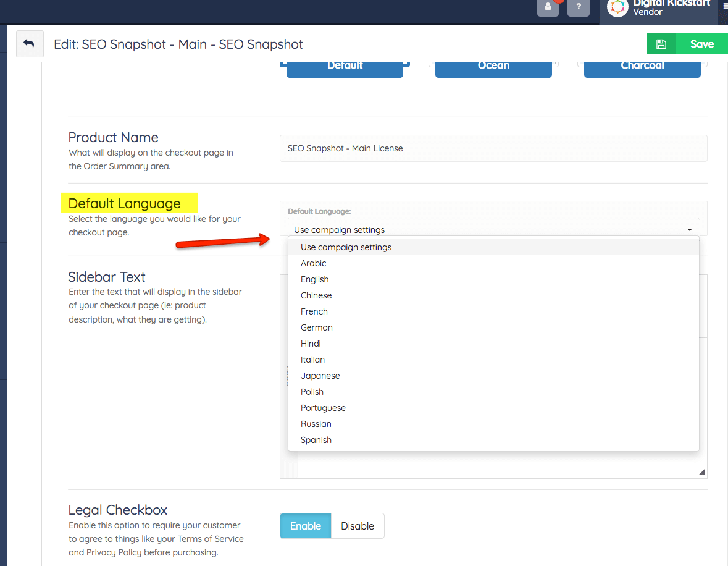Select German from language list

point(493,327)
